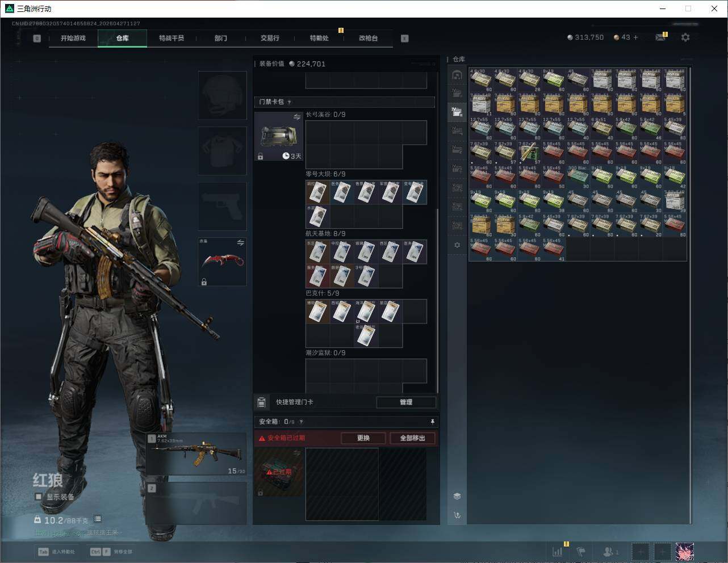Image resolution: width=728 pixels, height=563 pixels.
Task: Select the empty body armor slot
Action: tap(223, 151)
